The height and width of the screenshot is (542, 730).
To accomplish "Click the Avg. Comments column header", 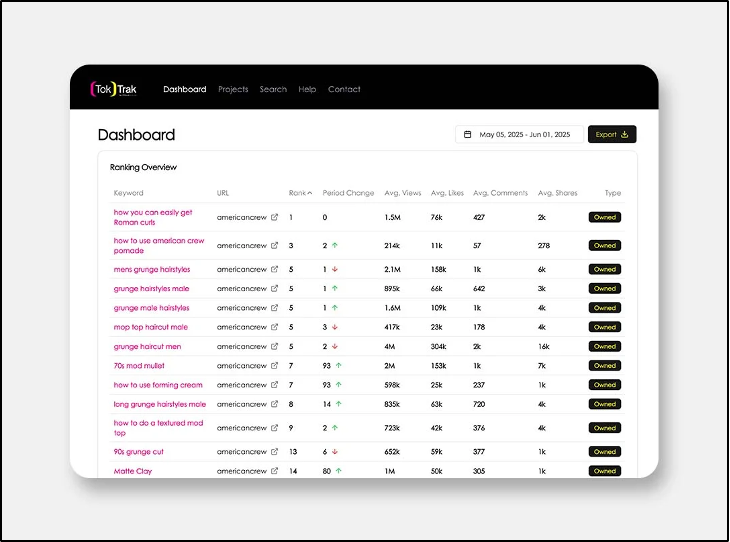I will coord(500,193).
